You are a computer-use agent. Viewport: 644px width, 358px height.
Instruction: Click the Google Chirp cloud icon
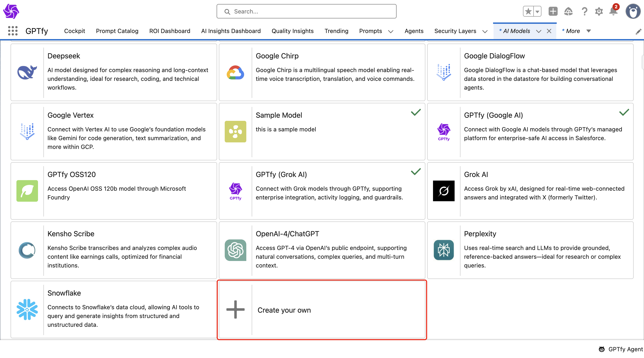[235, 72]
